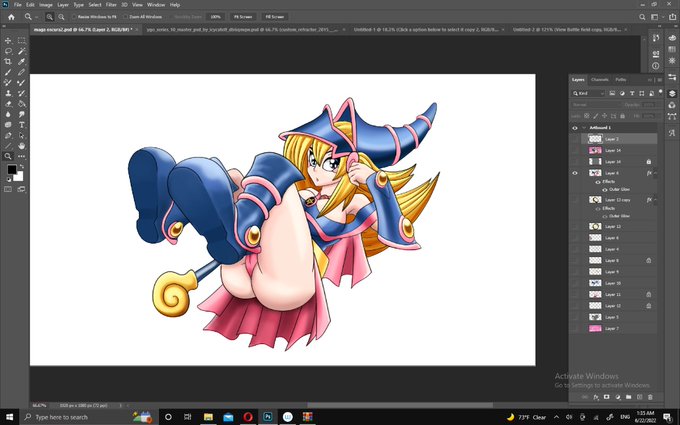680x425 pixels.
Task: Open File Explorer from the taskbar
Action: [x=208, y=417]
